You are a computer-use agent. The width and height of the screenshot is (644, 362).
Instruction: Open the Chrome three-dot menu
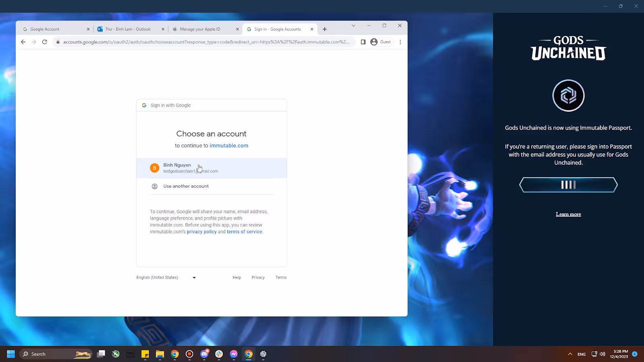click(x=400, y=42)
